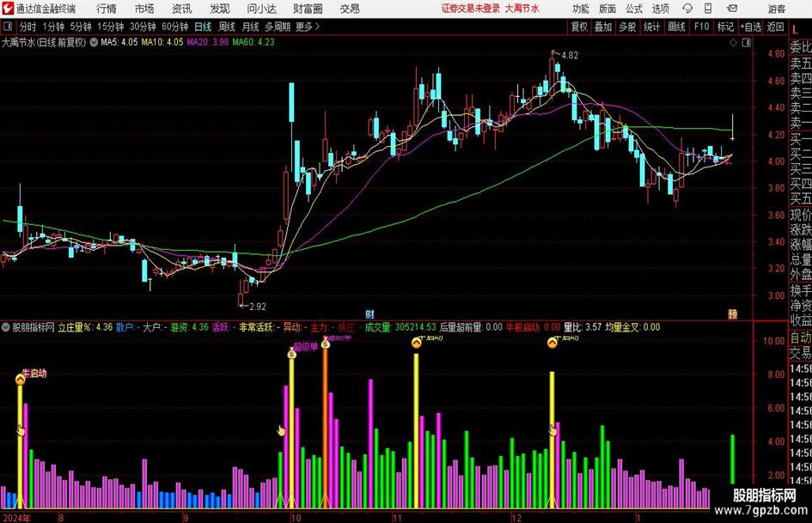Open the 公式 menu
The width and height of the screenshot is (812, 523).
coord(634,9)
